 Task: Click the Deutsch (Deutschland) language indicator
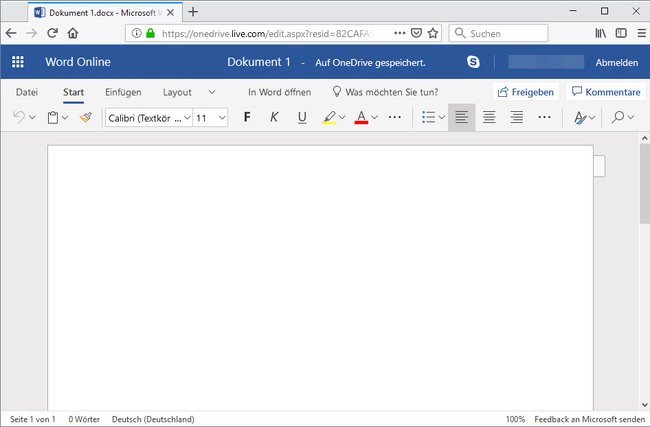tap(153, 419)
